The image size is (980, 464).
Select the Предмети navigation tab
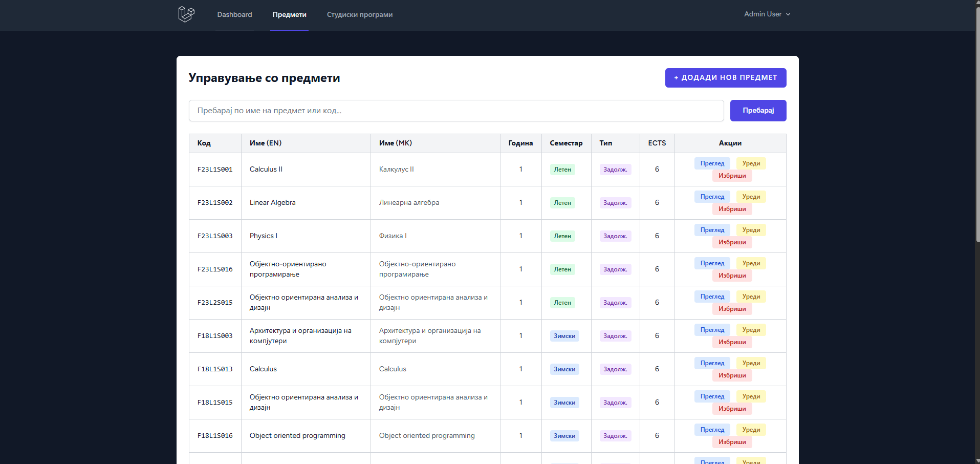click(x=289, y=14)
